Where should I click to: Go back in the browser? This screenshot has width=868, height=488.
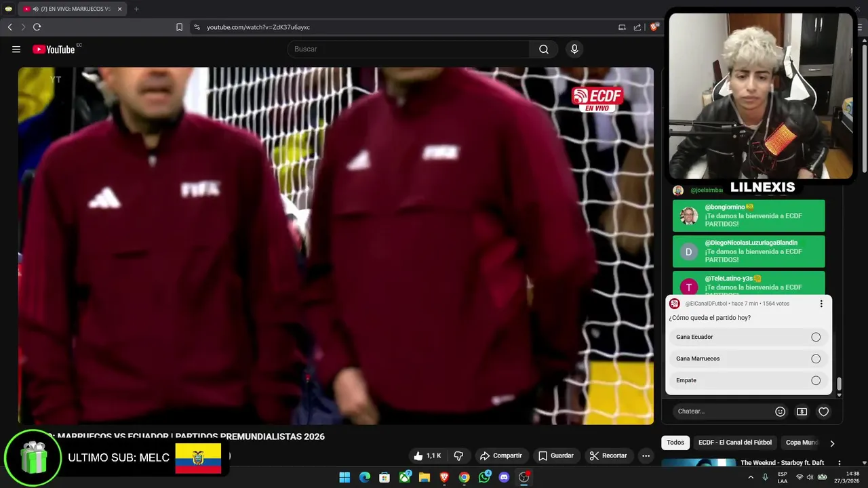[x=9, y=27]
